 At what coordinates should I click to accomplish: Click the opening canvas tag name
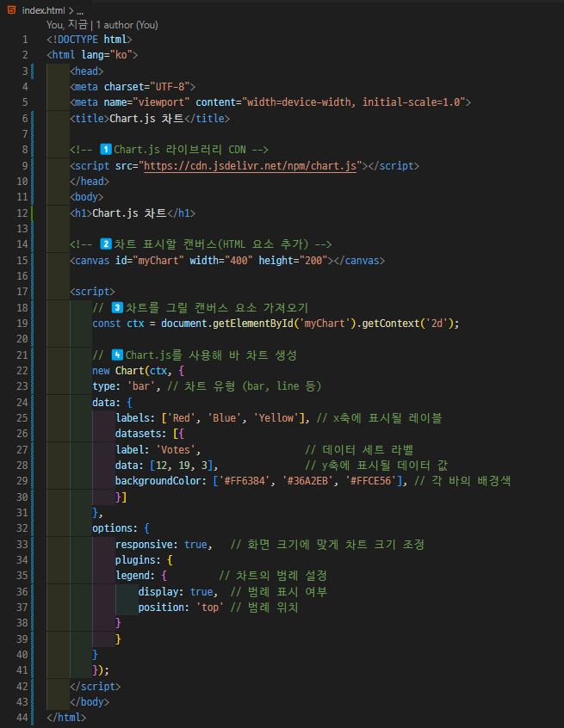coord(92,261)
